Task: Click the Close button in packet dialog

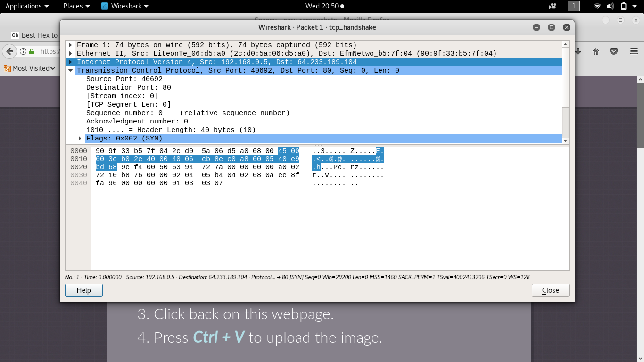Action: (550, 290)
